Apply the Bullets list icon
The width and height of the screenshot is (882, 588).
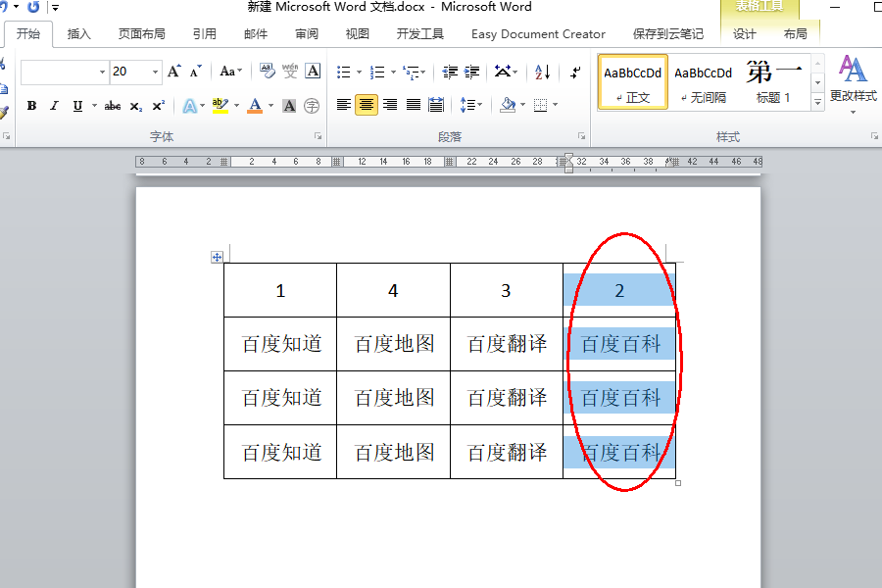click(343, 72)
